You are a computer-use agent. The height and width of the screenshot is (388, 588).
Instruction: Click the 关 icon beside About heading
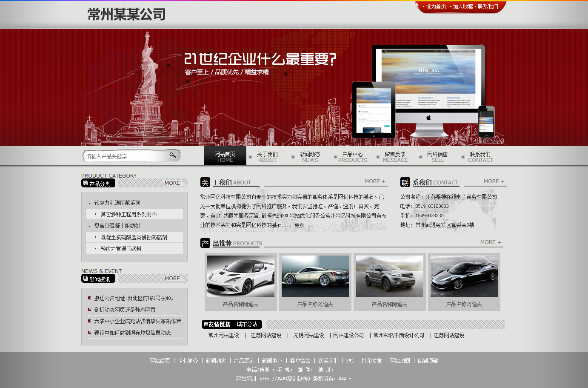205,182
